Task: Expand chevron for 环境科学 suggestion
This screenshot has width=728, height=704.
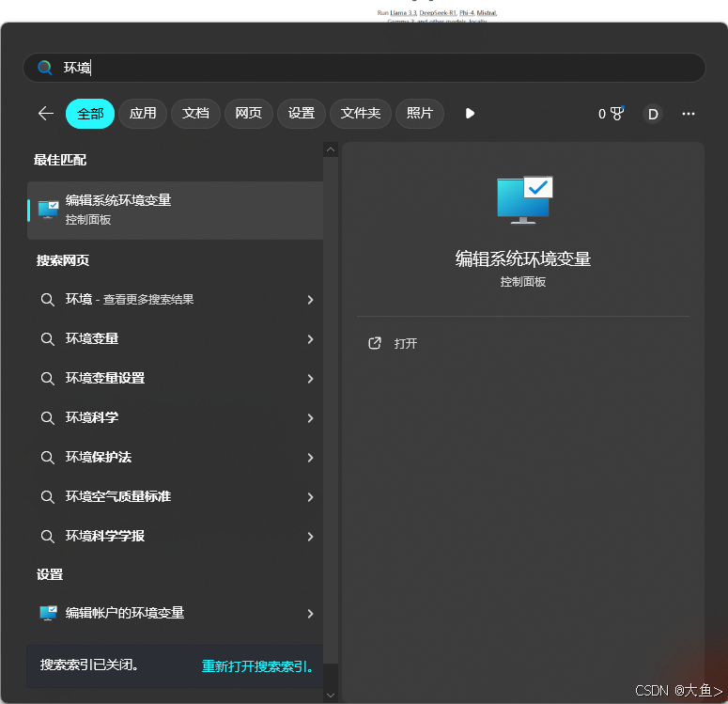Action: pyautogui.click(x=310, y=418)
